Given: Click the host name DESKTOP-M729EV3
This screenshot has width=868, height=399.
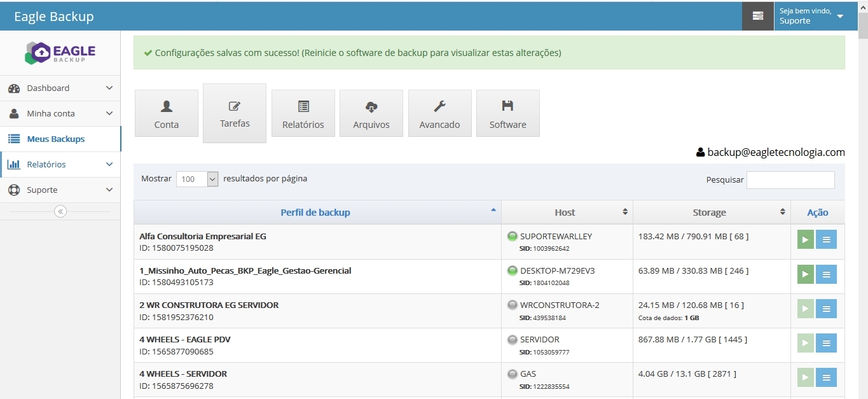Looking at the screenshot, I should (558, 270).
